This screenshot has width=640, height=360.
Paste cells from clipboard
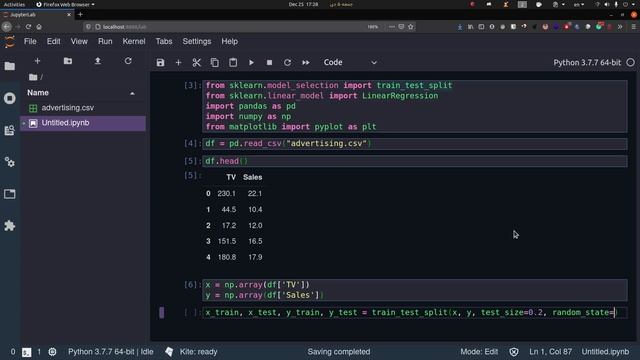233,62
